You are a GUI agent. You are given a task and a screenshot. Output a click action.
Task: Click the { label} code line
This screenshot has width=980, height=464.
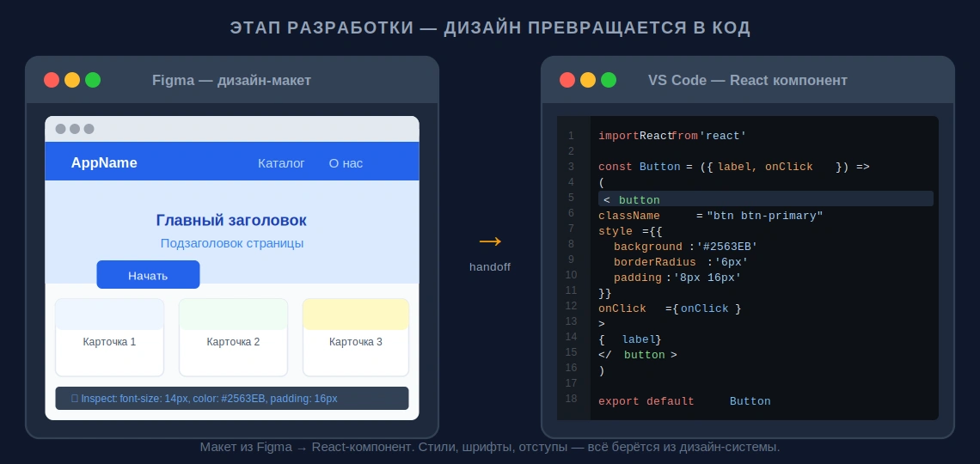click(x=629, y=339)
